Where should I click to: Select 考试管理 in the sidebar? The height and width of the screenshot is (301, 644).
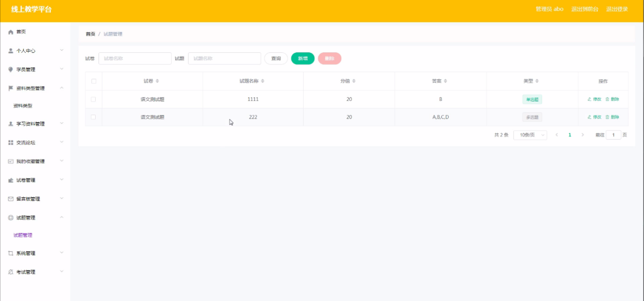click(x=26, y=272)
